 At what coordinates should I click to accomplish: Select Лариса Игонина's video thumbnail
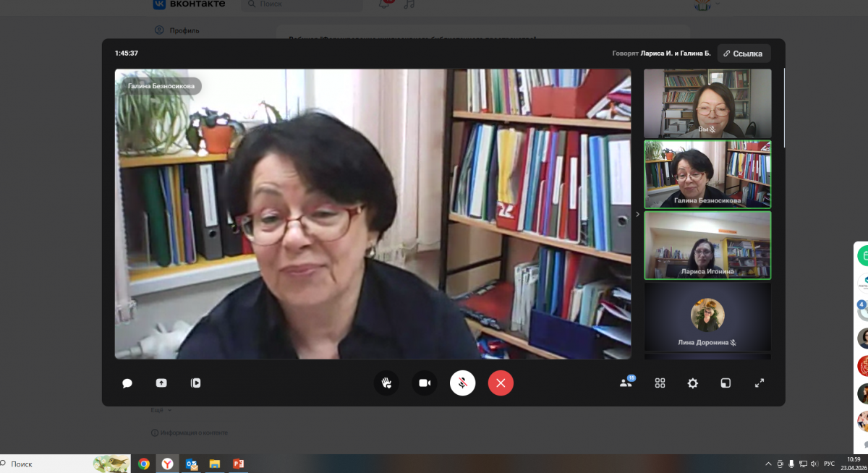click(707, 245)
